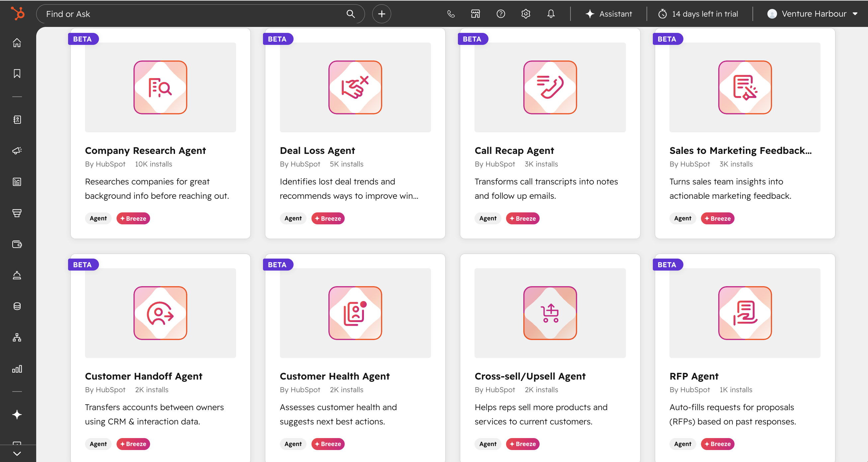Screen dimensions: 868x462
Task: Click Agent tag on Deal Loss Agent
Action: click(x=293, y=218)
